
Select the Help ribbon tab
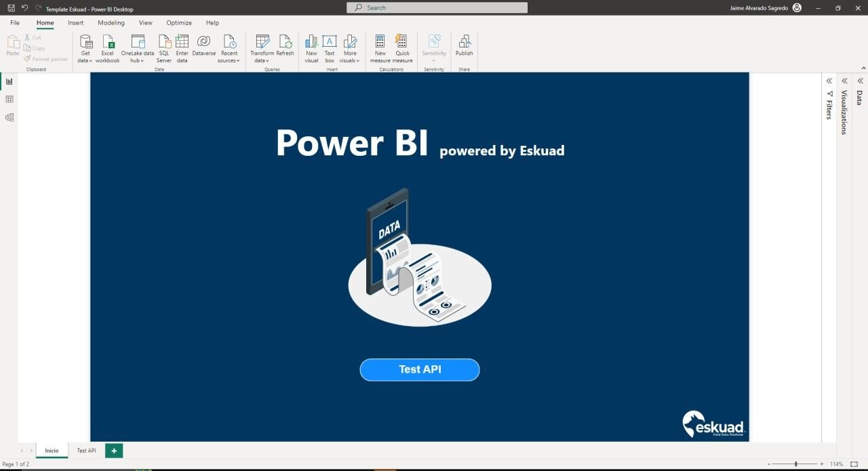point(212,23)
